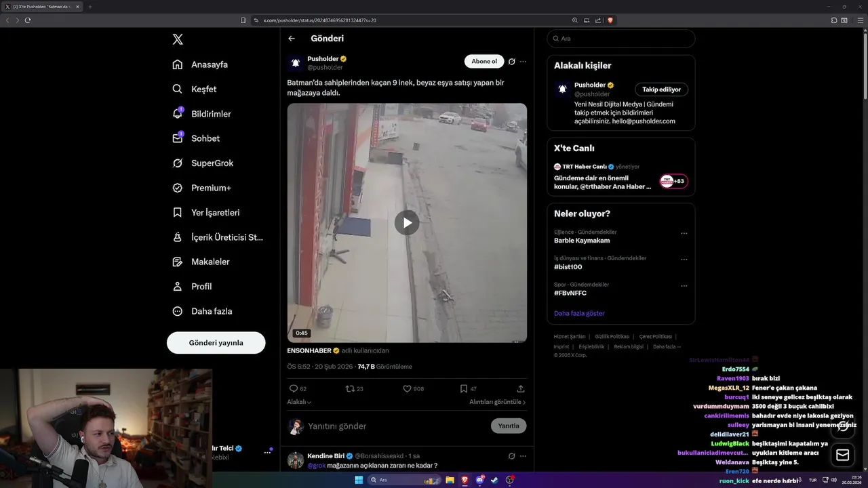The width and height of the screenshot is (868, 488).
Task: Open Makaleler from sidebar
Action: click(201, 262)
